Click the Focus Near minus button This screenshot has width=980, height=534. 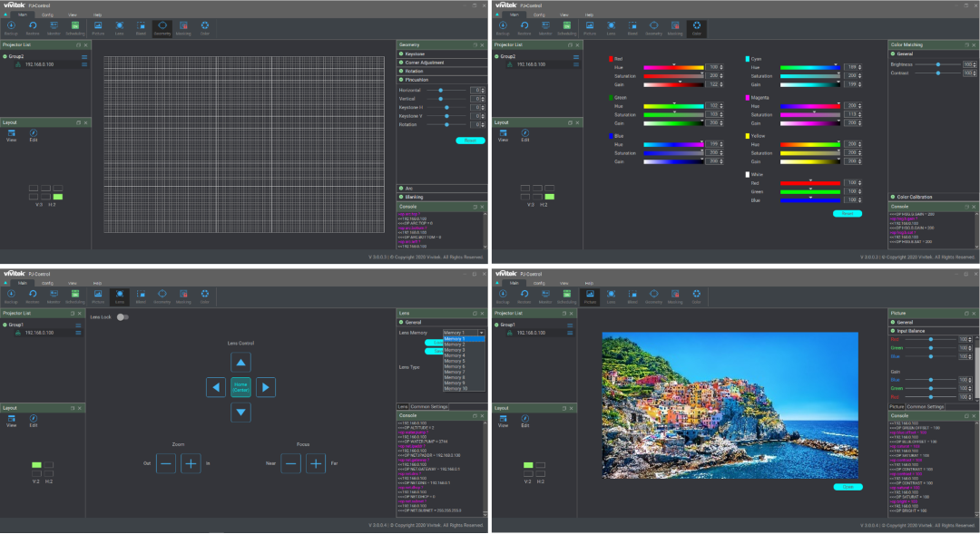pos(290,463)
